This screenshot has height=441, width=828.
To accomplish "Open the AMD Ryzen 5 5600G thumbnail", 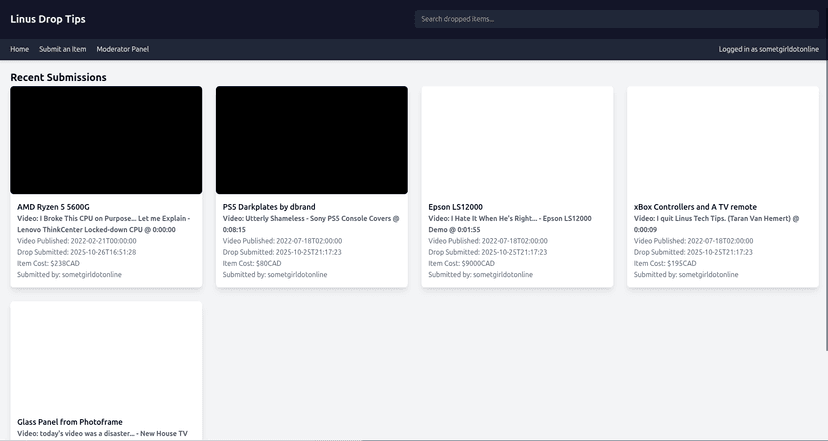I will tap(106, 140).
